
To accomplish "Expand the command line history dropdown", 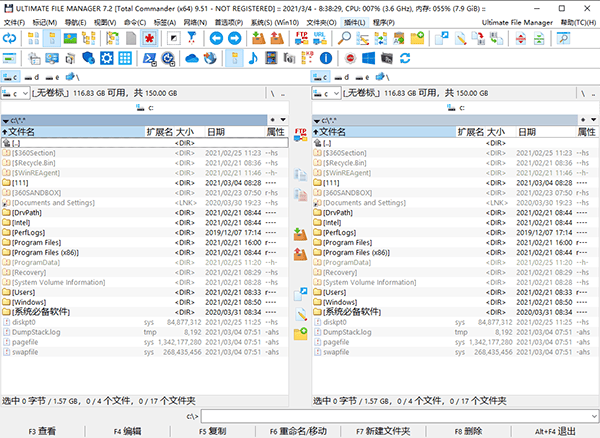I will click(594, 416).
